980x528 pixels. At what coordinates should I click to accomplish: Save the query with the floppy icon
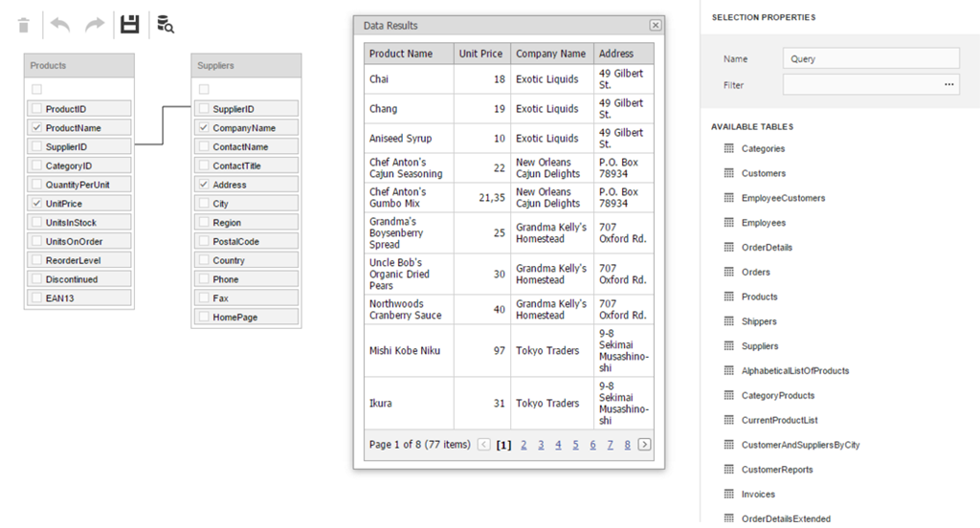[129, 25]
